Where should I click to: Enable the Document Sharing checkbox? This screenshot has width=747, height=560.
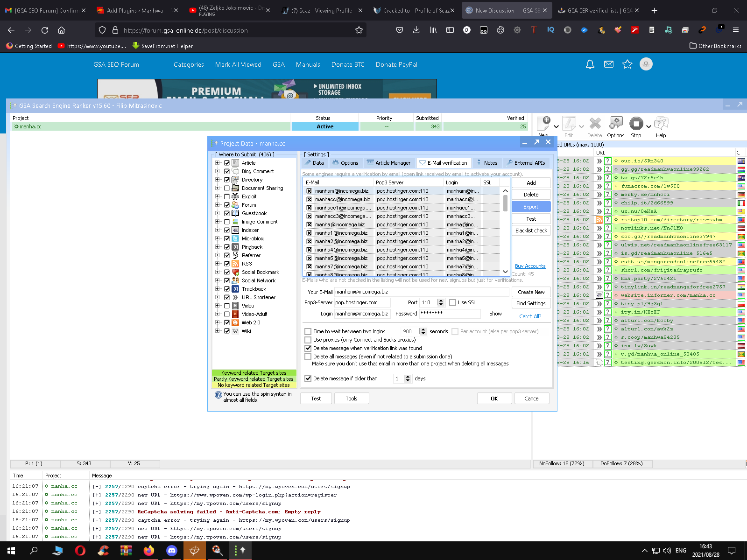tap(227, 188)
